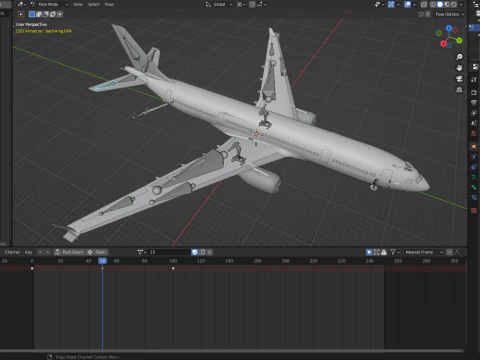Viewport: 480px width, 360px height.
Task: Choose the Set new selection mode icon
Action: coord(32,14)
